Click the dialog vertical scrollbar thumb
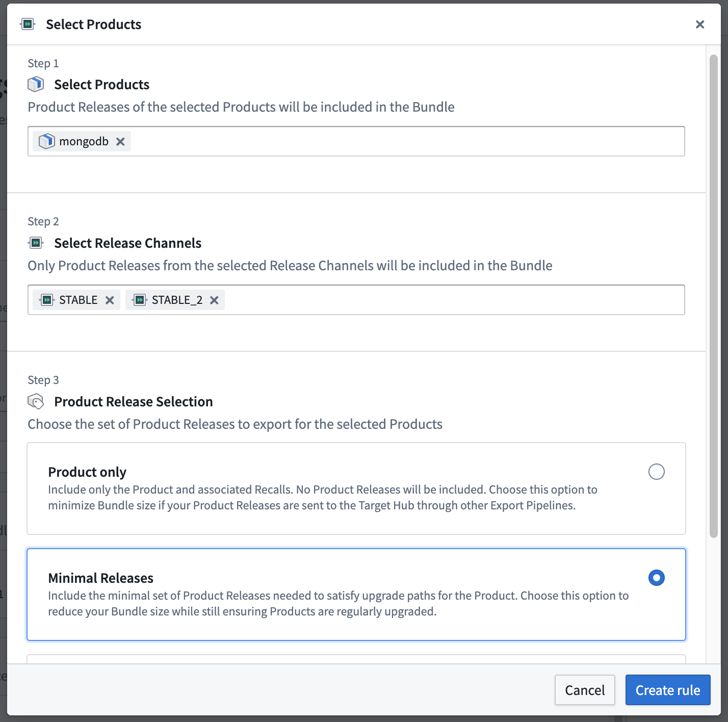Image resolution: width=728 pixels, height=722 pixels. (x=714, y=296)
